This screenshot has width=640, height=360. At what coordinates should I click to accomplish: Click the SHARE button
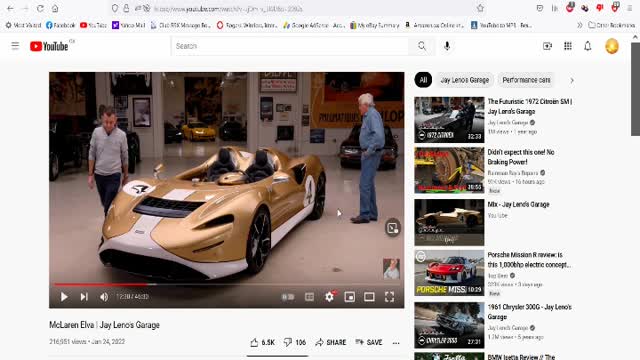(331, 342)
